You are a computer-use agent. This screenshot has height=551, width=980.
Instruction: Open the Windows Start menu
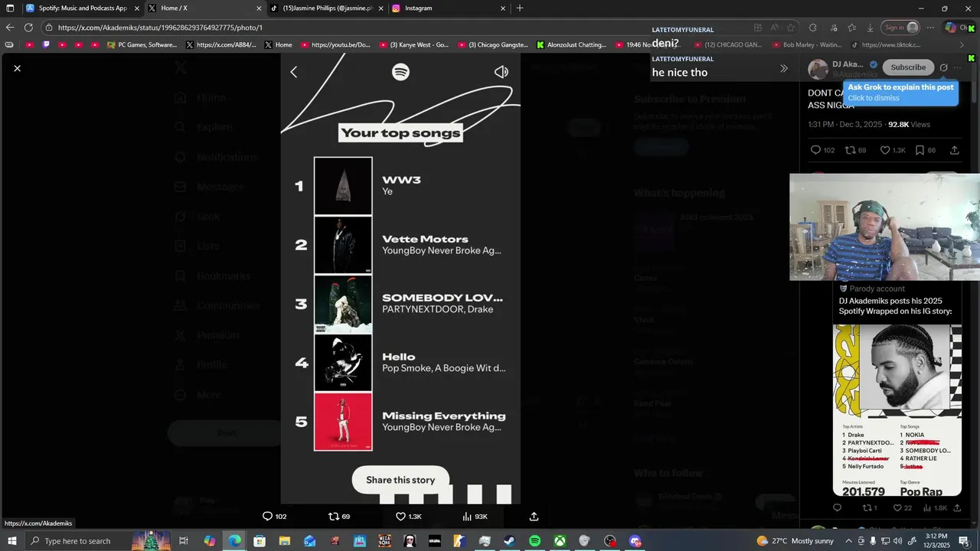(x=11, y=541)
